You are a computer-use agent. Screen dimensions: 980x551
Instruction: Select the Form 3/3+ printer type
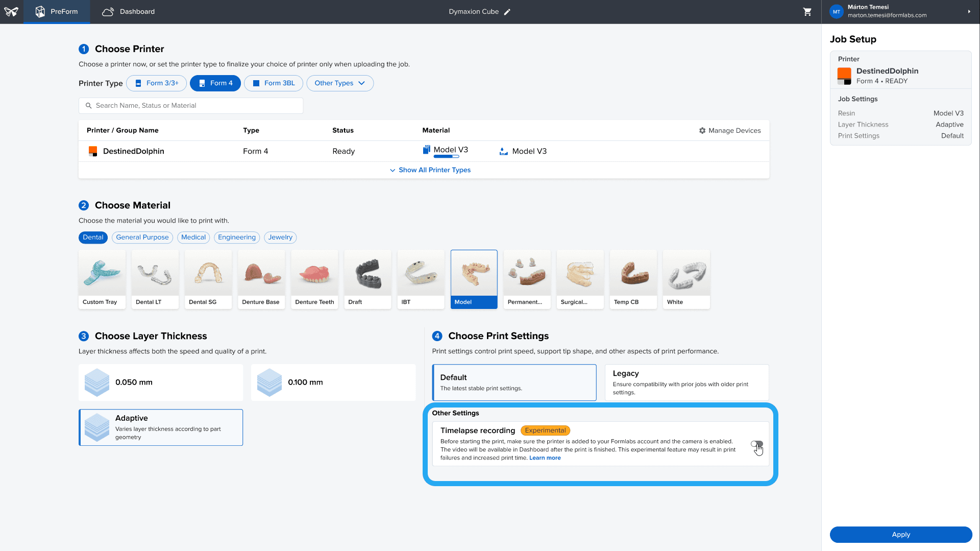click(156, 83)
